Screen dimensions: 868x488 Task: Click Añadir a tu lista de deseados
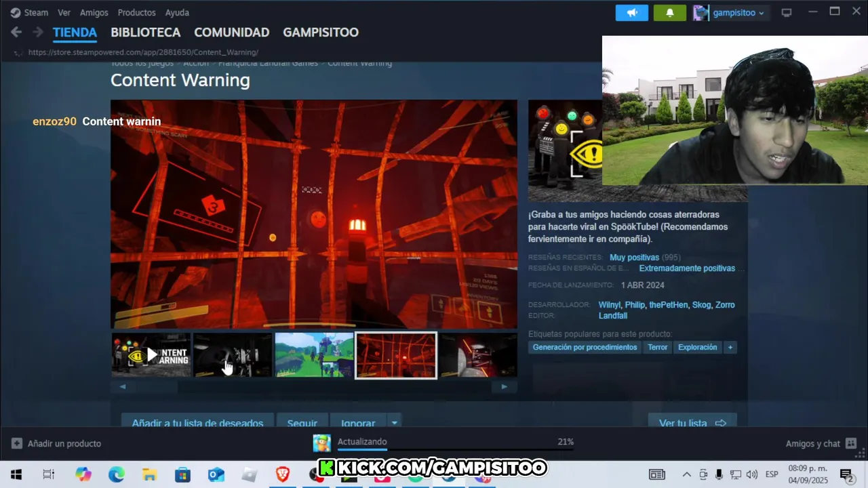[197, 422]
